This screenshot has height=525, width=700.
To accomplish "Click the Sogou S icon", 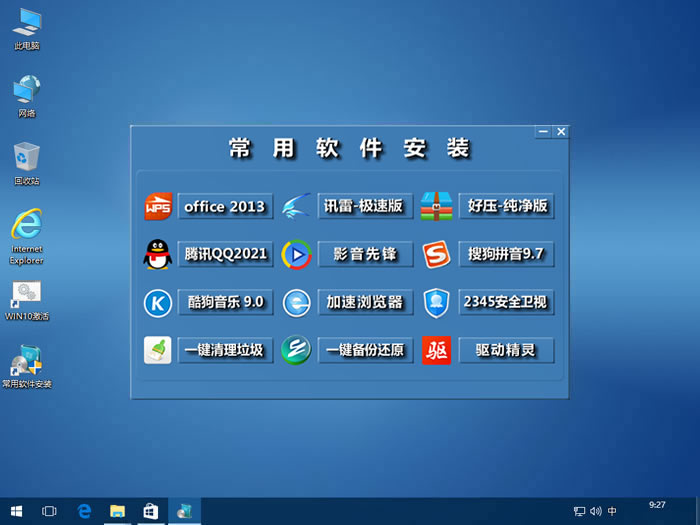I will click(436, 254).
